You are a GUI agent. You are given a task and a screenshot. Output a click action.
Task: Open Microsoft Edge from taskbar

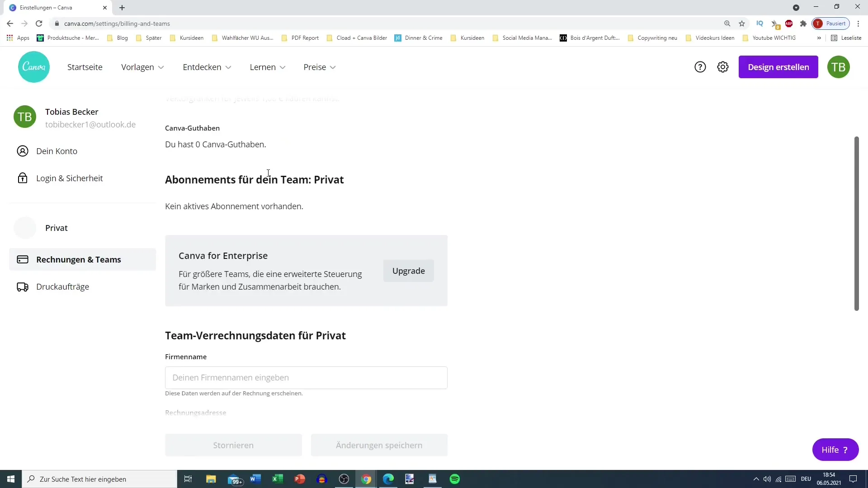[x=388, y=479]
